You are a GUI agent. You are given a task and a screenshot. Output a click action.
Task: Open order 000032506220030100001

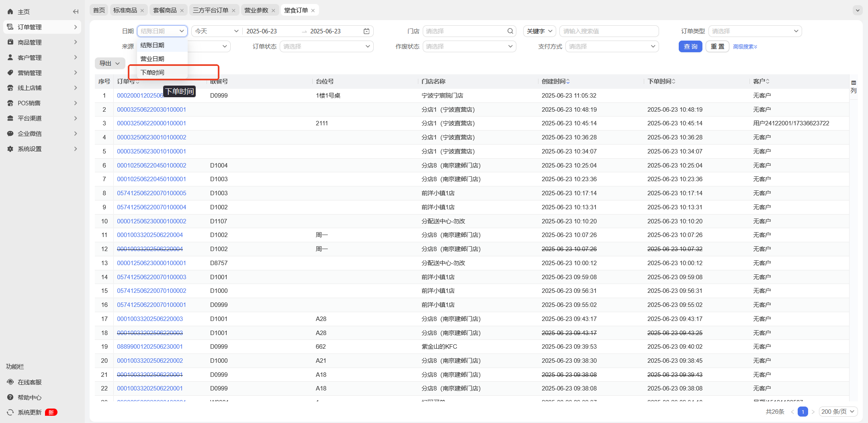point(151,109)
